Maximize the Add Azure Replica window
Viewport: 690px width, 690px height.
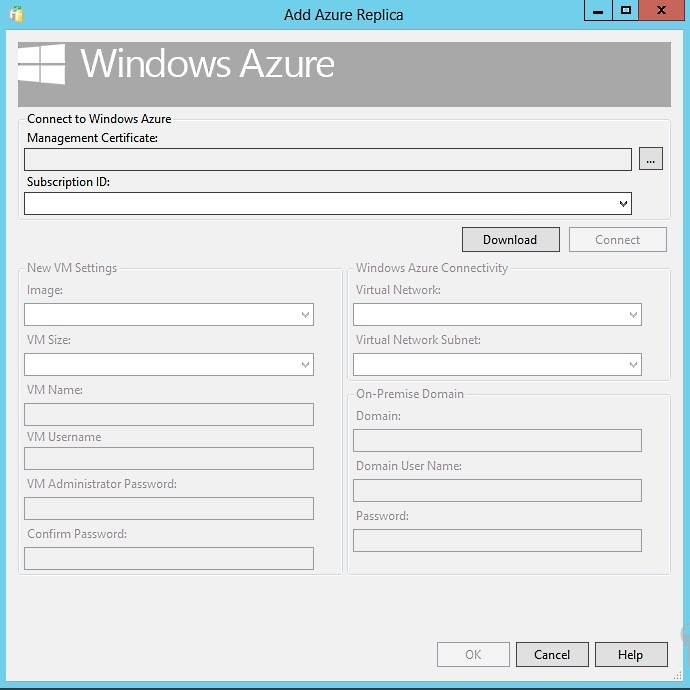(x=625, y=10)
